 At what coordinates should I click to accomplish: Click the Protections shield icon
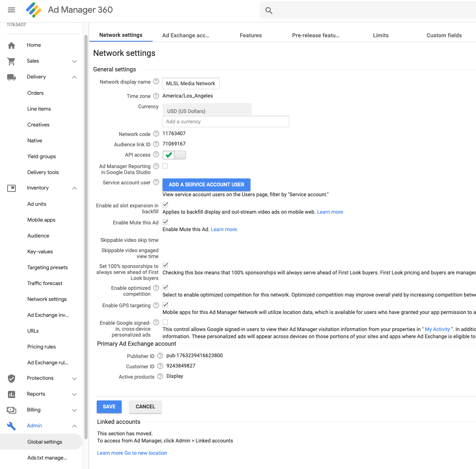11,378
